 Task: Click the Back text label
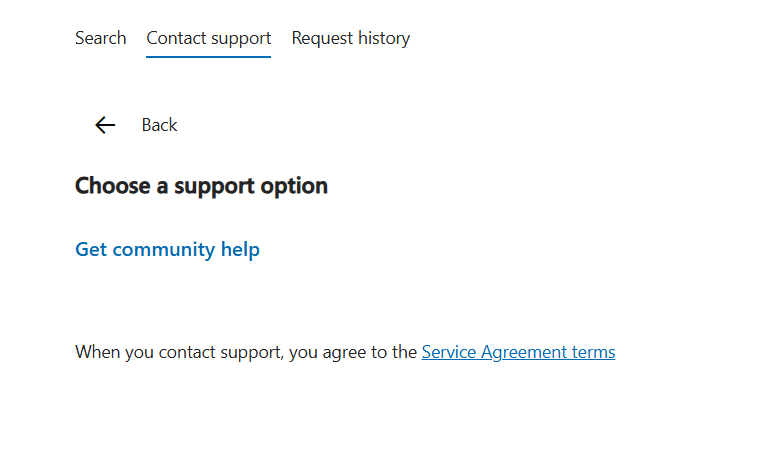pos(159,125)
